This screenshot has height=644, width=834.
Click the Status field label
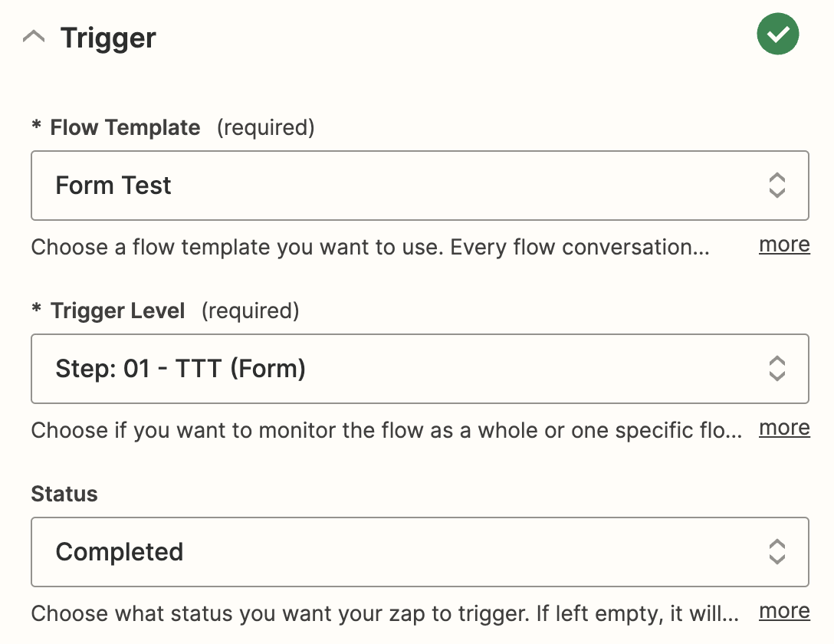pos(64,494)
